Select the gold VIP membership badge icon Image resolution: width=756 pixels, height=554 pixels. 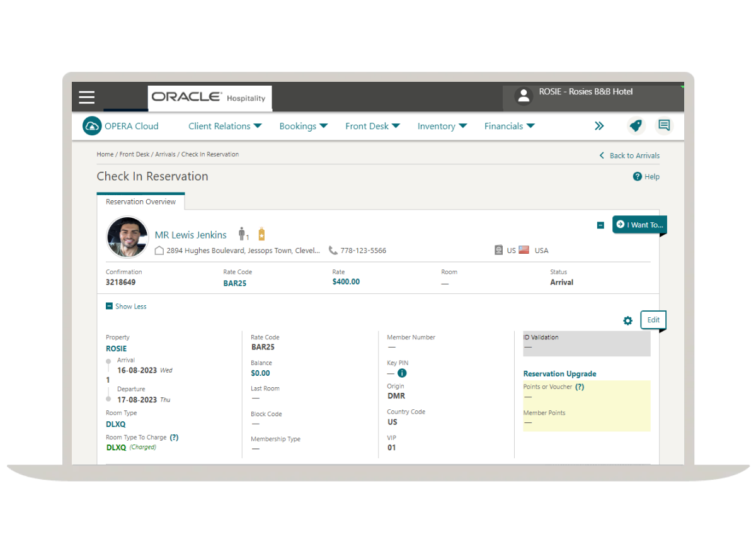pos(261,233)
